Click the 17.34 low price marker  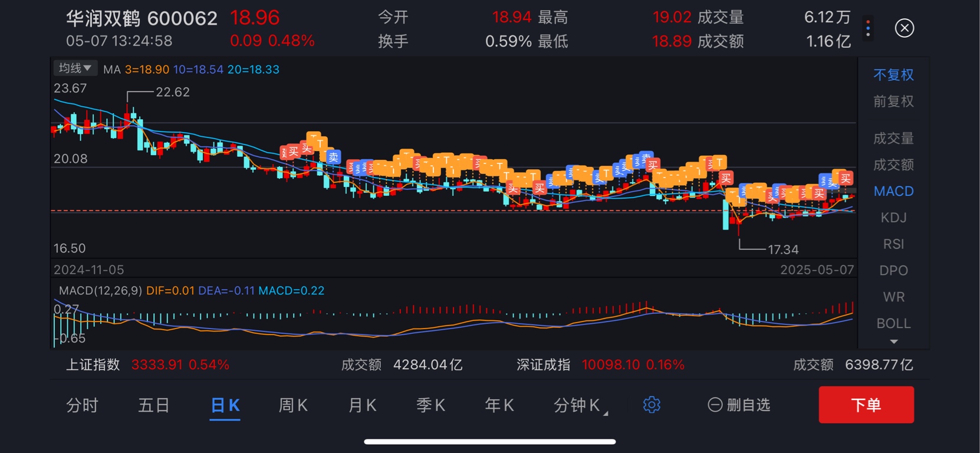[783, 250]
